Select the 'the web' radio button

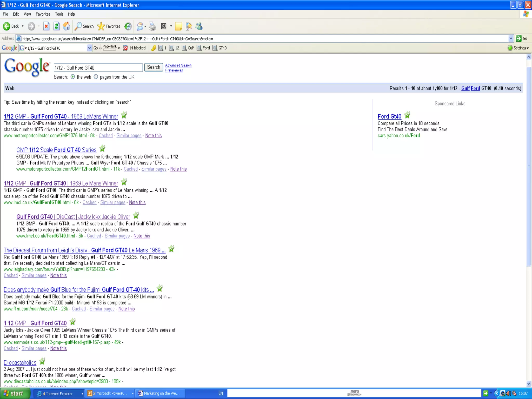(73, 77)
